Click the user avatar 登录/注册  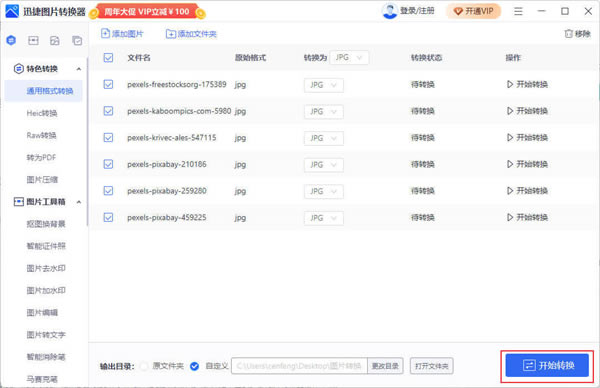(390, 11)
